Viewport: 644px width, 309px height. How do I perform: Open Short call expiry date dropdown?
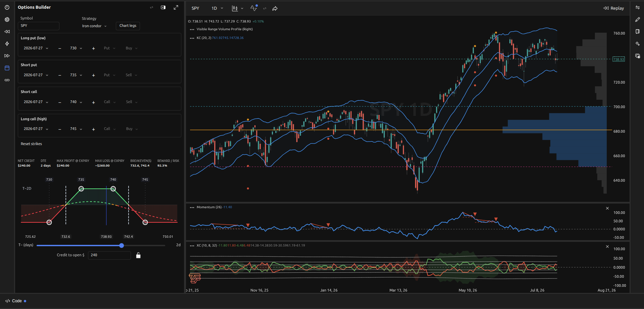36,102
